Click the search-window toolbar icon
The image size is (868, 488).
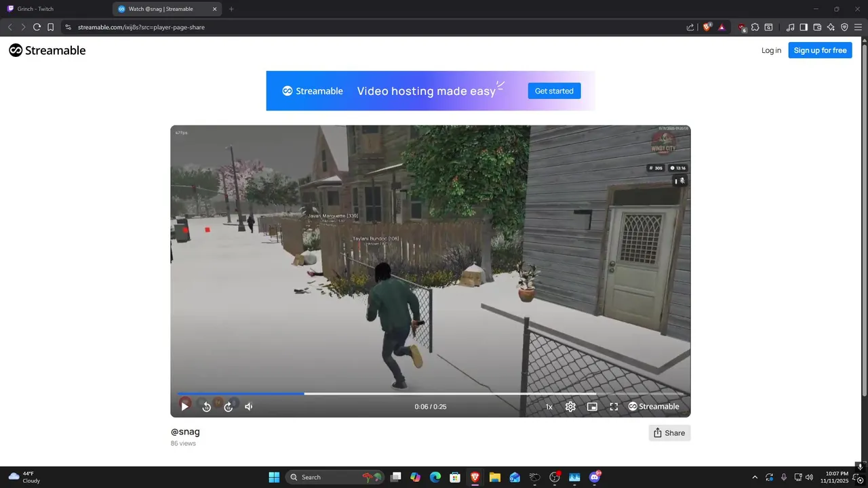(768, 27)
